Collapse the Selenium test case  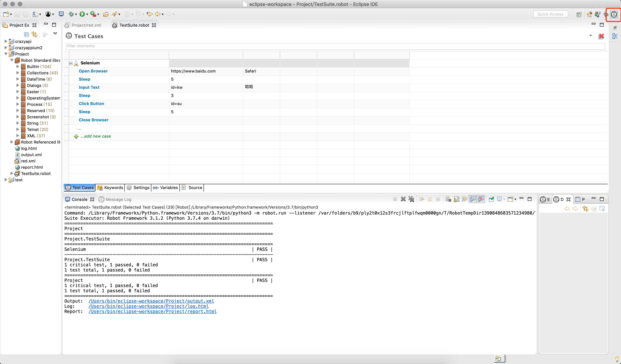pos(71,63)
